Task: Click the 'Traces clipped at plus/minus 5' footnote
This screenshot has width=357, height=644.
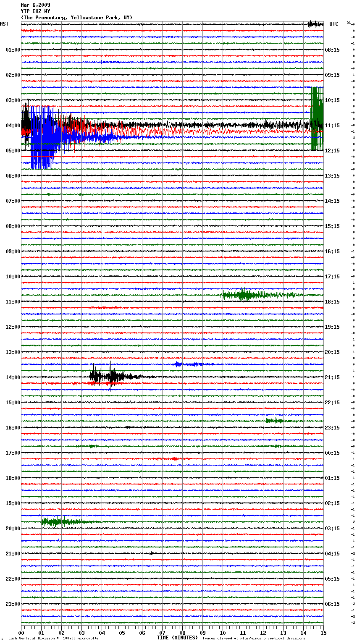Action: coord(254,639)
